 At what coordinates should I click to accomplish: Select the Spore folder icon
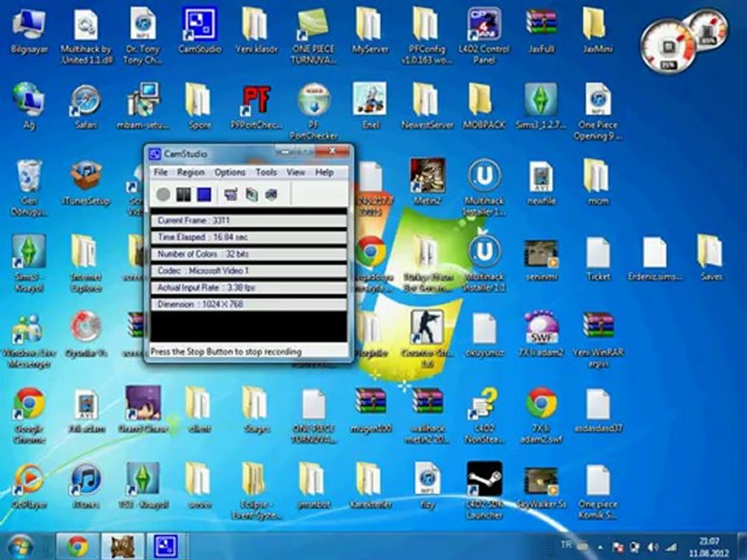199,107
